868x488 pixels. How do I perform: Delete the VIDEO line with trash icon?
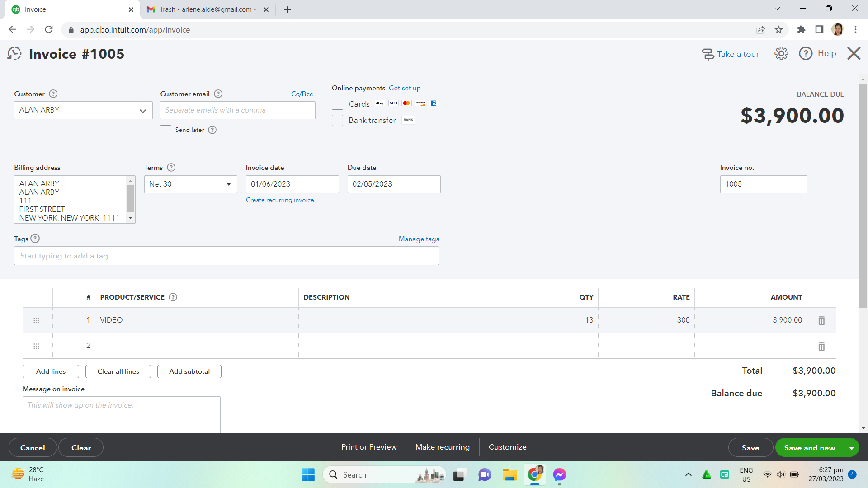821,320
